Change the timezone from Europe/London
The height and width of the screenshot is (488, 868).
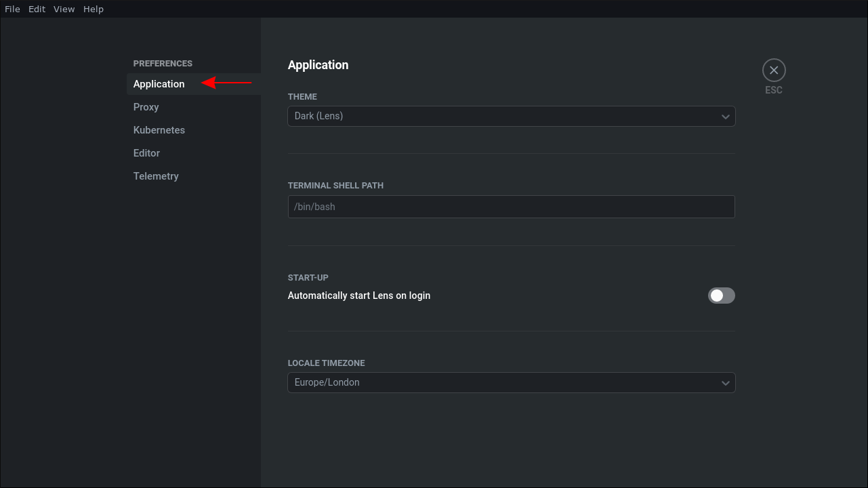pos(511,382)
